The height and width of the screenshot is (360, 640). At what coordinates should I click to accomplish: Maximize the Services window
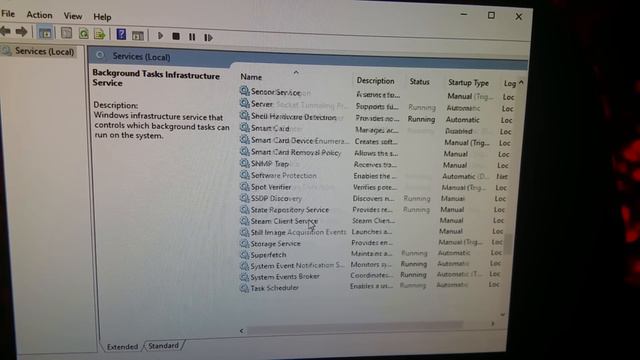(x=491, y=15)
